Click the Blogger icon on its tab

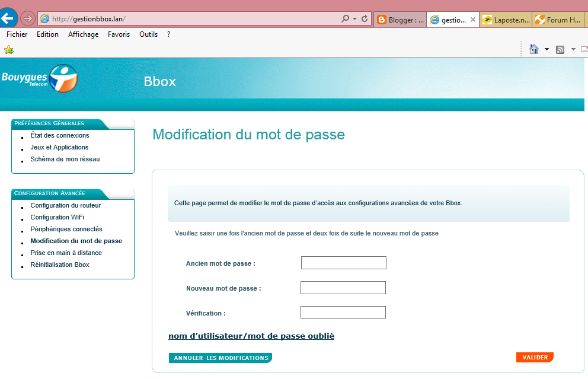pos(381,19)
